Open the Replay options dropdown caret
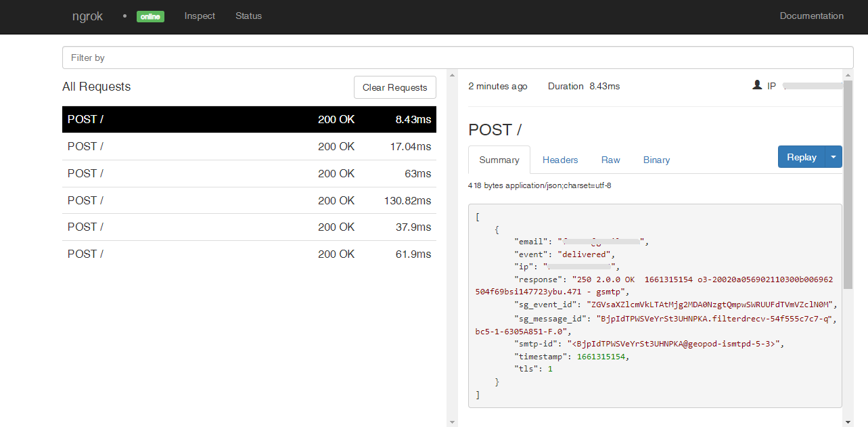868x427 pixels. pos(833,157)
